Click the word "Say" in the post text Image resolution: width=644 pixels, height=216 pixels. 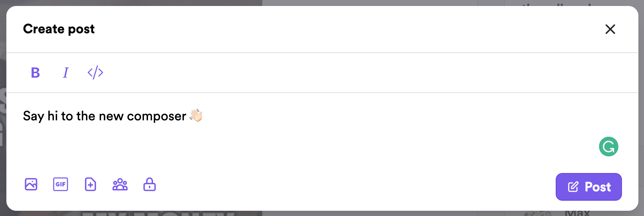pyautogui.click(x=34, y=117)
